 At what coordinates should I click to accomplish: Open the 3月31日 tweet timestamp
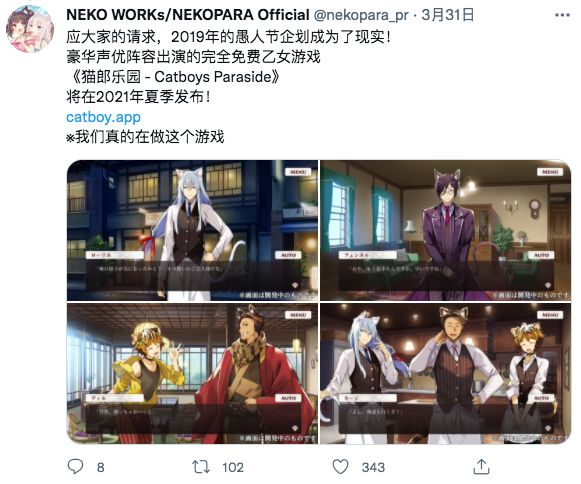(448, 15)
